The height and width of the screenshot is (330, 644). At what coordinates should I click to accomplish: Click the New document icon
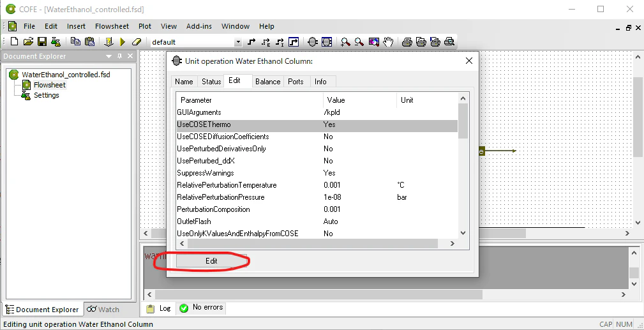(x=15, y=42)
